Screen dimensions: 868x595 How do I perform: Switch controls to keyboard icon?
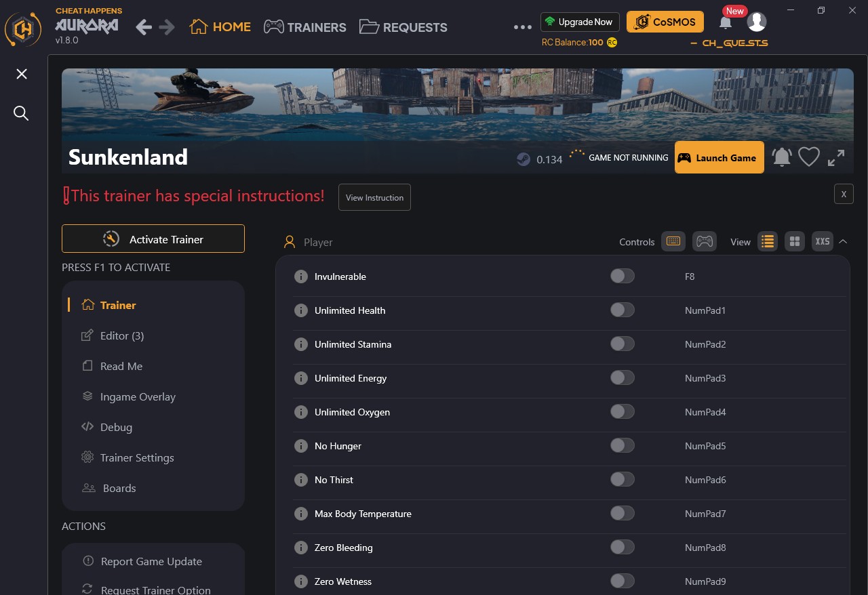coord(673,241)
